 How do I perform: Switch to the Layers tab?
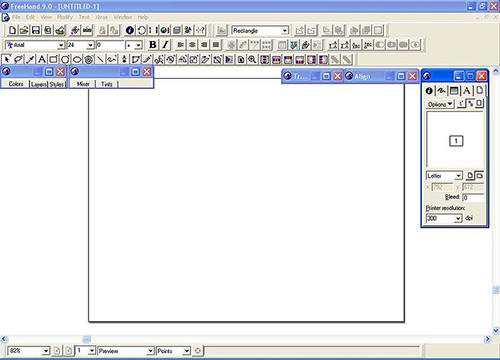39,84
